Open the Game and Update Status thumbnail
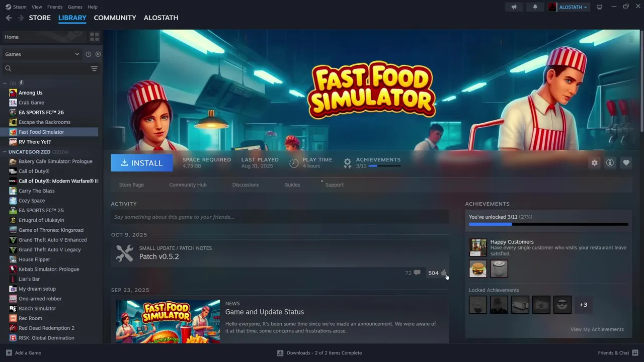 [x=168, y=321]
